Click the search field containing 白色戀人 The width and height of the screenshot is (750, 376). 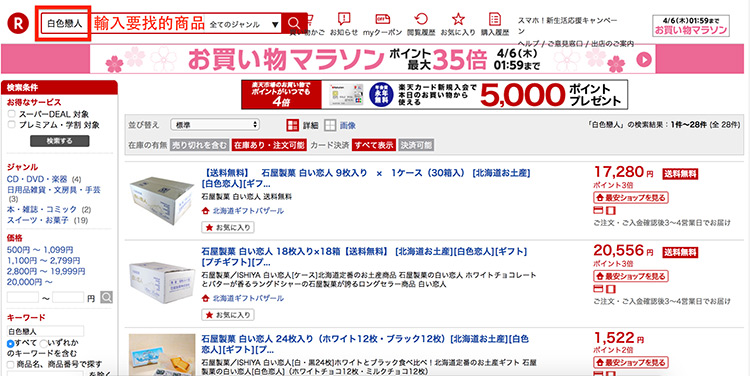click(65, 24)
